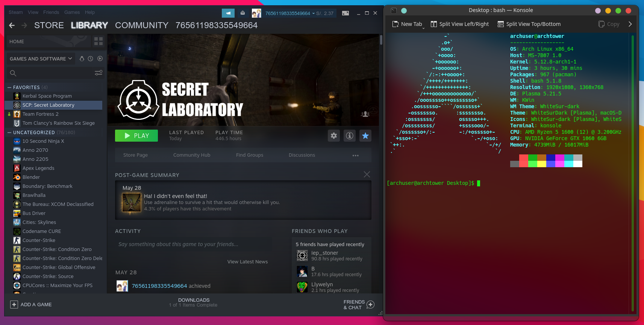Viewport: 644px width, 325px height.
Task: Open the friends icon on the game banner
Action: tap(365, 114)
